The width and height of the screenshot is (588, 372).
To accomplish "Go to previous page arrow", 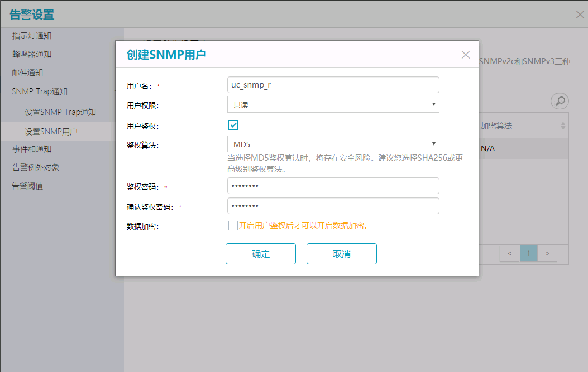I will point(509,254).
